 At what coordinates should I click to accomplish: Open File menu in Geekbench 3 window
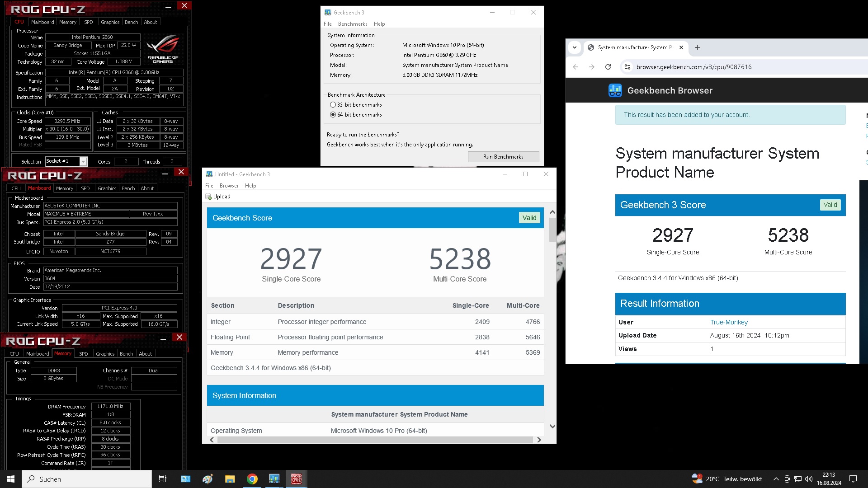point(328,24)
